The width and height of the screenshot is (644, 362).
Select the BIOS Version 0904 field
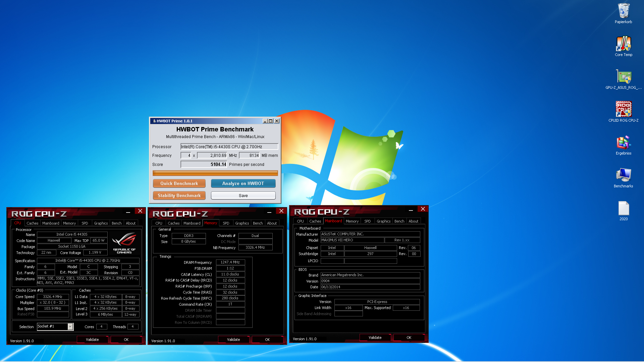point(370,281)
